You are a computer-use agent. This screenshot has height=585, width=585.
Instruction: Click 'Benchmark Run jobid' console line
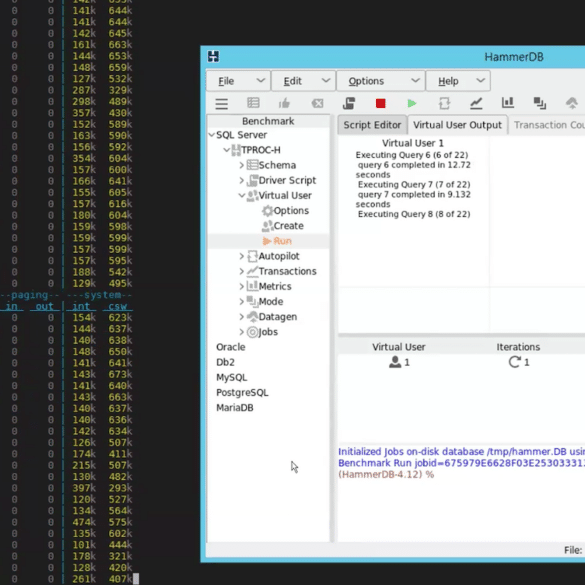click(x=462, y=463)
